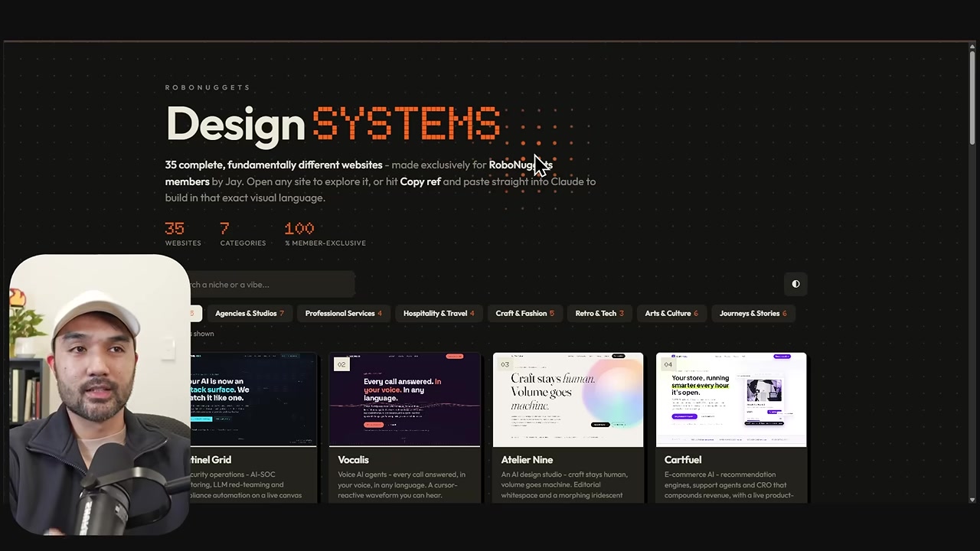Click the Vocalis card title

click(353, 460)
